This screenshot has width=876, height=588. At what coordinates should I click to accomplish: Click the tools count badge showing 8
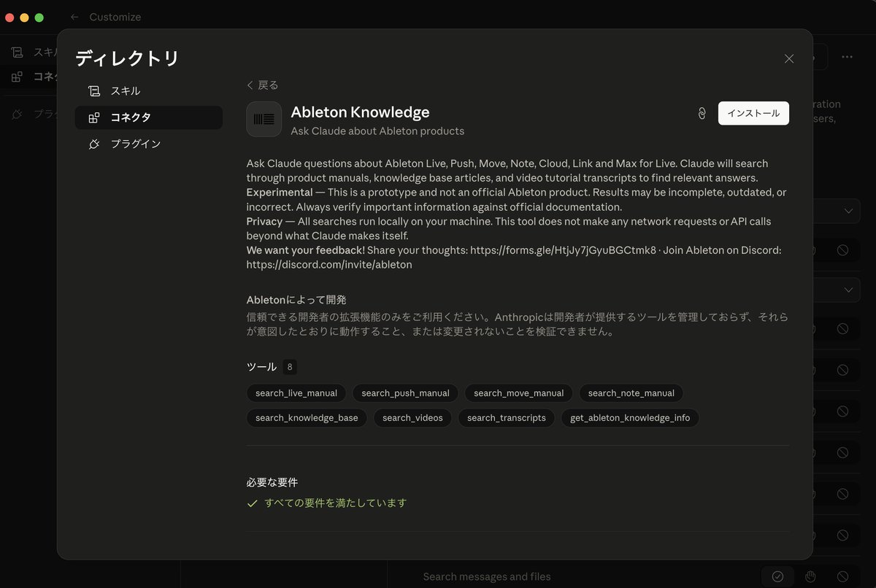pos(290,367)
